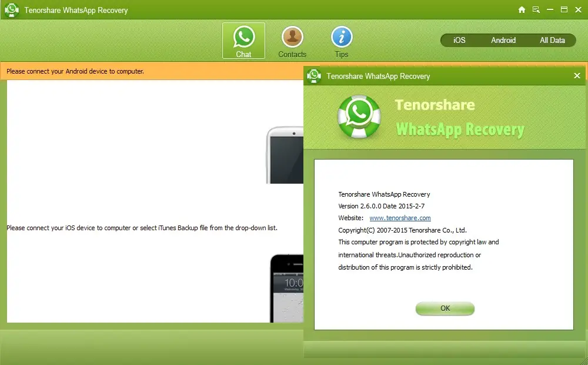Image resolution: width=588 pixels, height=365 pixels.
Task: Click the 'Please connect your Android device' notice
Action: (x=75, y=71)
